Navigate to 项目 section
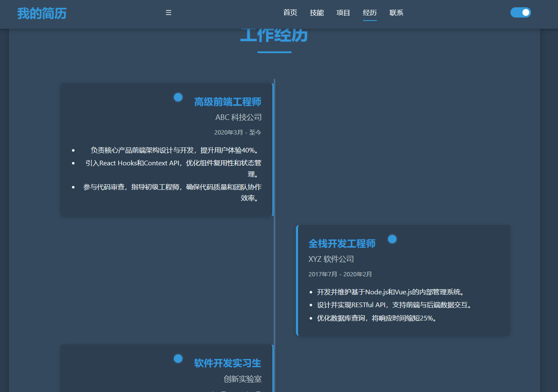558x392 pixels. (343, 13)
